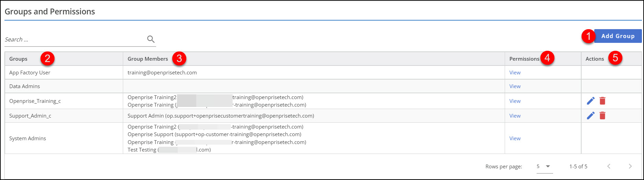Click the Actions column header
The image size is (644, 180).
point(594,59)
